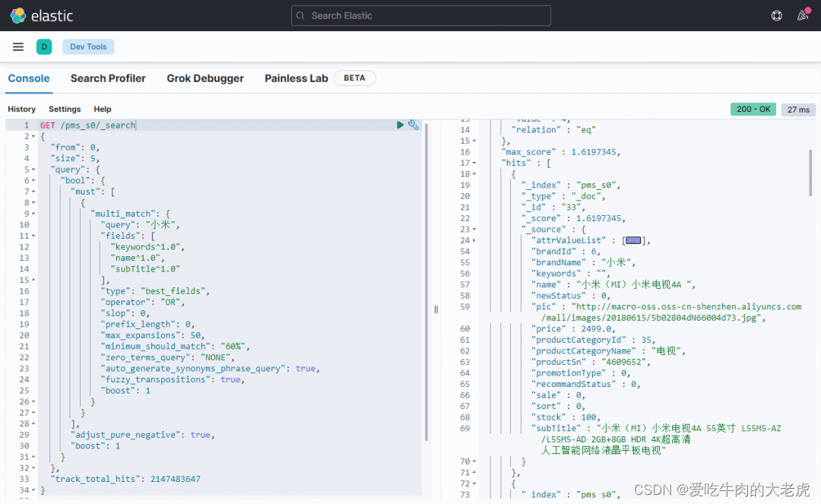Switch to the Console tab
The width and height of the screenshot is (821, 504).
(29, 78)
